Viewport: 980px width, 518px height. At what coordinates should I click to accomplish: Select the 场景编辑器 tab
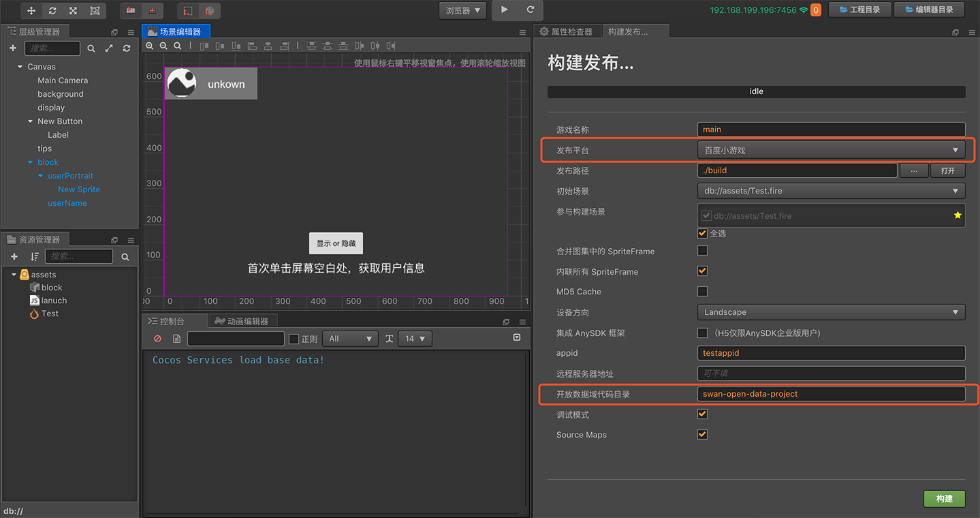pyautogui.click(x=176, y=31)
